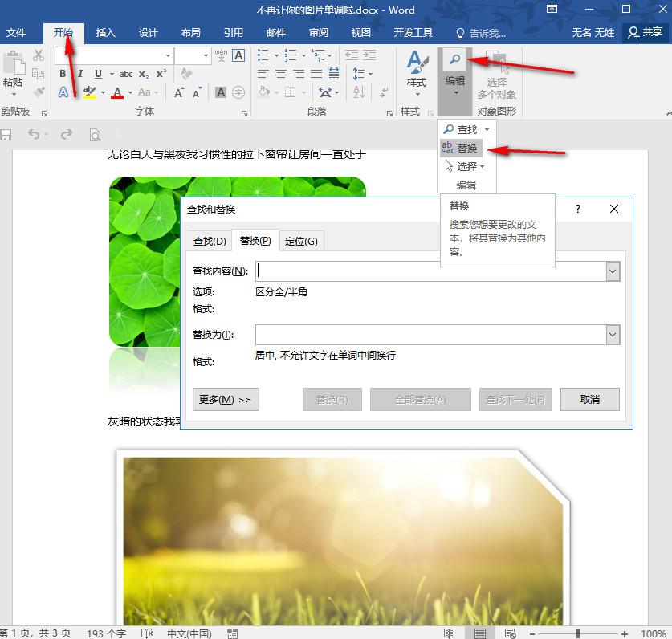Image resolution: width=672 pixels, height=639 pixels.
Task: Click the enclosed character circle icon
Action: pos(238,92)
